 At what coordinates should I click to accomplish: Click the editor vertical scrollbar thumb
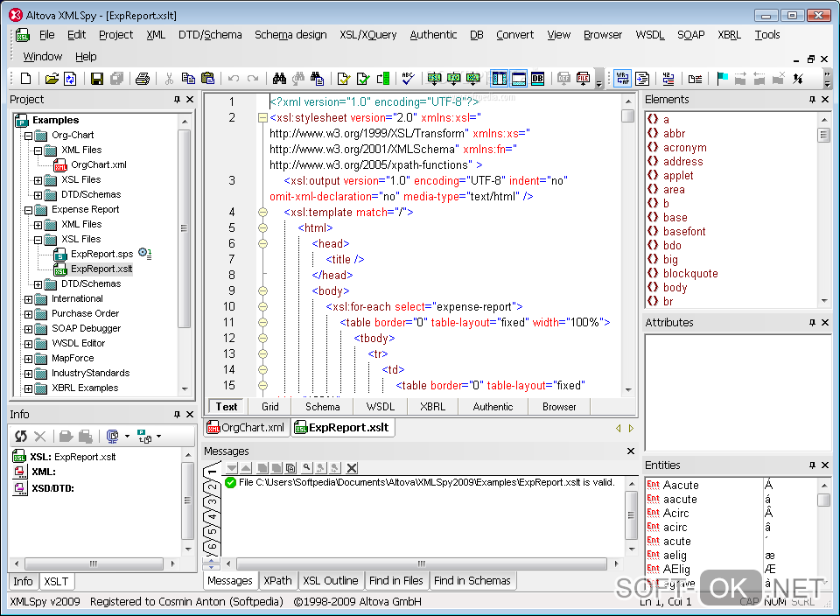pyautogui.click(x=627, y=115)
